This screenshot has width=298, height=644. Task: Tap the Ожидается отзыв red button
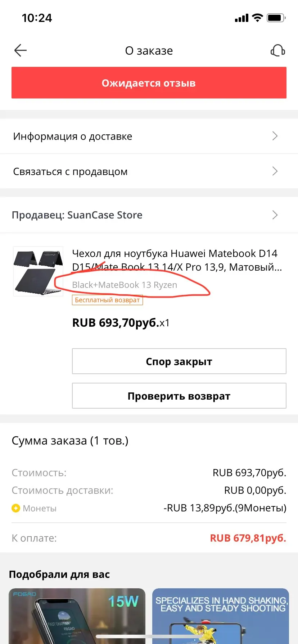149,83
